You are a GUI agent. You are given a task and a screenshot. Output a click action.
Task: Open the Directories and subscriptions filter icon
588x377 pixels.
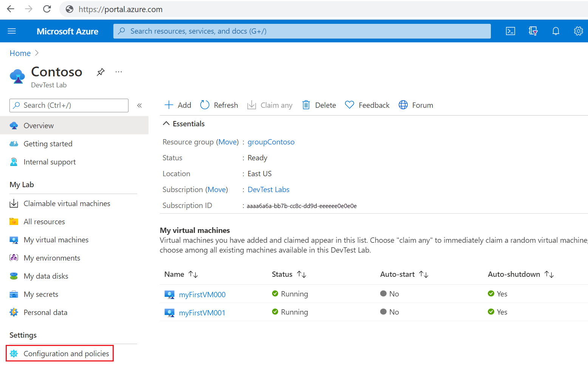pyautogui.click(x=533, y=31)
